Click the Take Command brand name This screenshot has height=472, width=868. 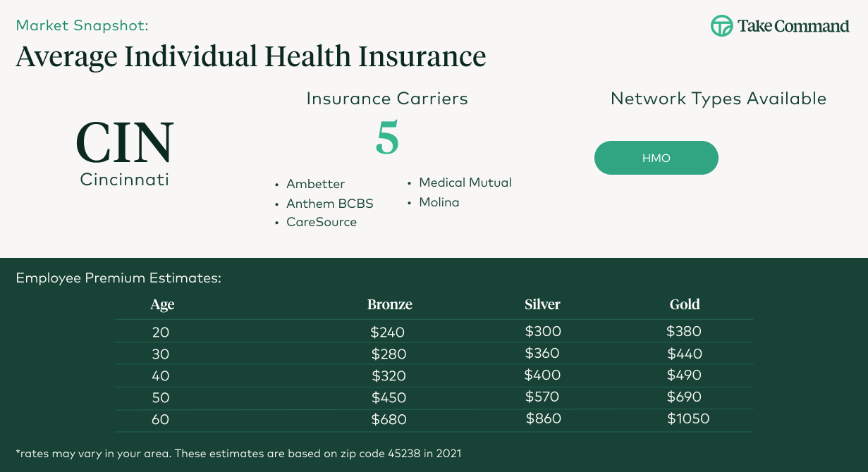(x=793, y=27)
